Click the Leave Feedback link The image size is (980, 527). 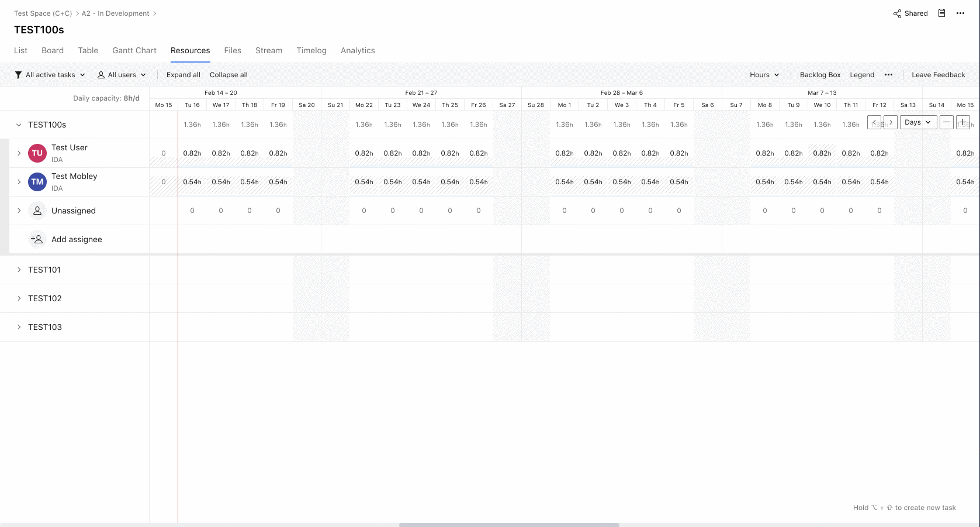pos(938,75)
